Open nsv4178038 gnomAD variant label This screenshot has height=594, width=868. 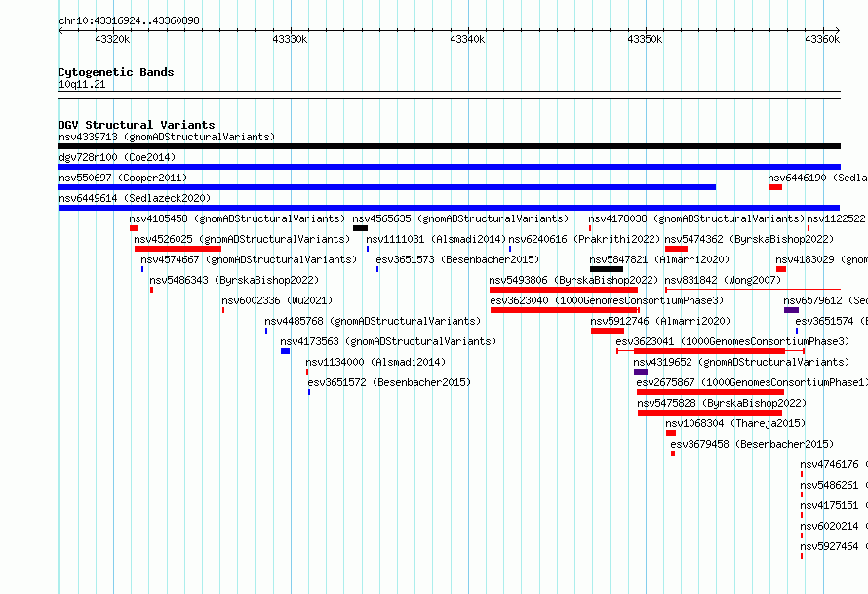click(x=696, y=218)
